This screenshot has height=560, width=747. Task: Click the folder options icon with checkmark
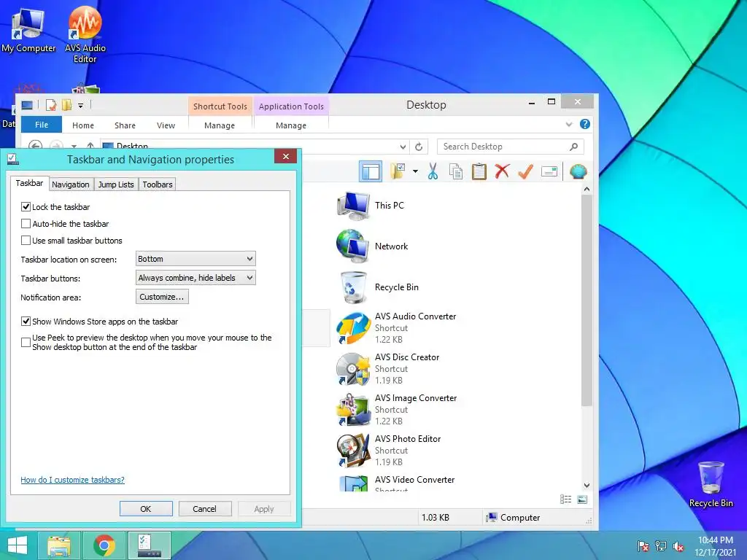pyautogui.click(x=398, y=171)
